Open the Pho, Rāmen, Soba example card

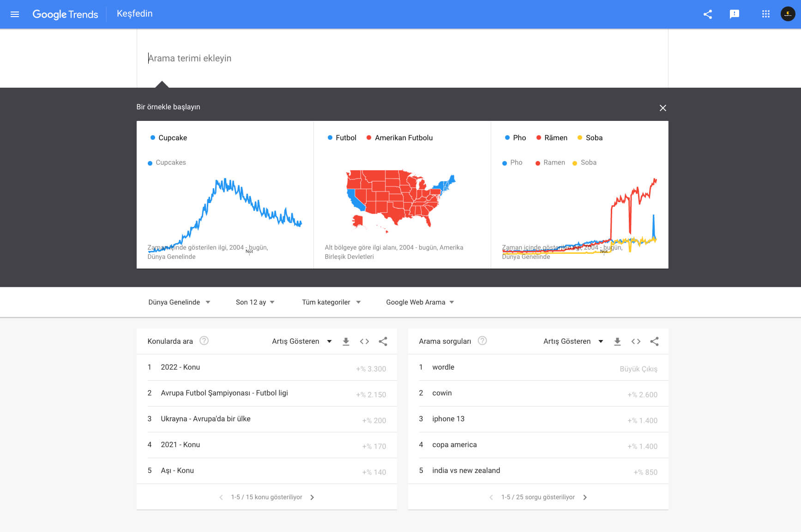[580, 195]
